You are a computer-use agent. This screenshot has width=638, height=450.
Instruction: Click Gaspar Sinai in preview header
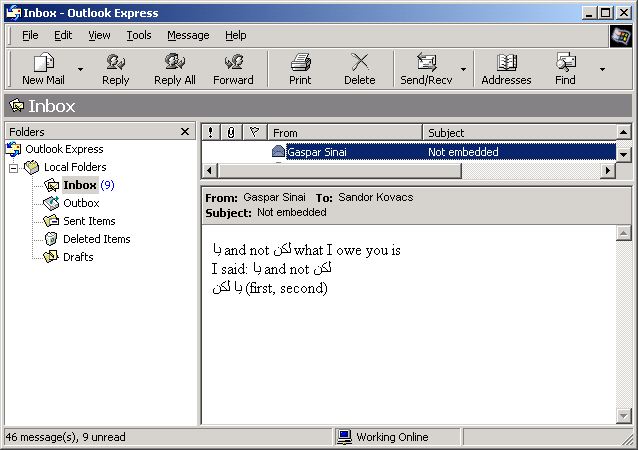[x=274, y=197]
